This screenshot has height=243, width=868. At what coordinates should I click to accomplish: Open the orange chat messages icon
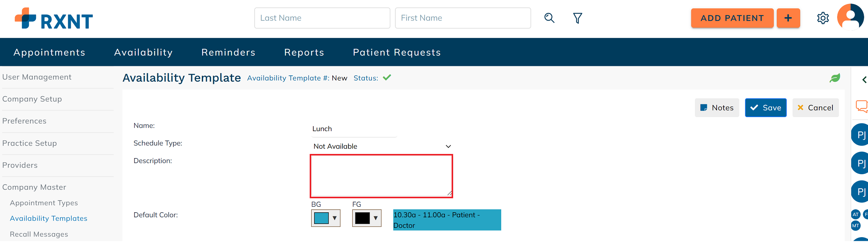pos(861,106)
